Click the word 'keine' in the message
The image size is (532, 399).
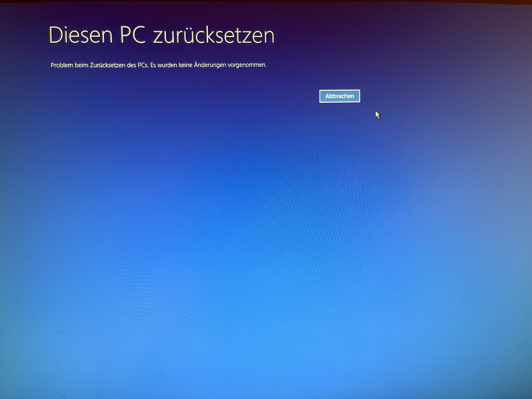coord(185,65)
